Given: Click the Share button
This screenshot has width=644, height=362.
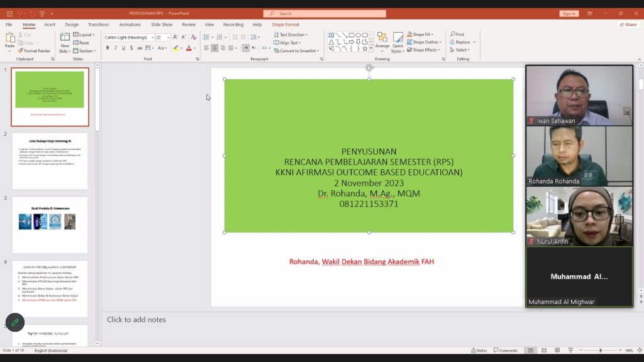Looking at the screenshot, I should pos(628,25).
